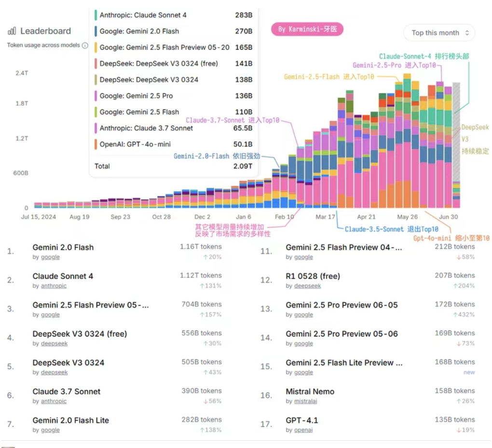Click the purple swatch beside Anthropic: Claude 3.7 Sonnet
This screenshot has width=492, height=448.
tap(96, 128)
